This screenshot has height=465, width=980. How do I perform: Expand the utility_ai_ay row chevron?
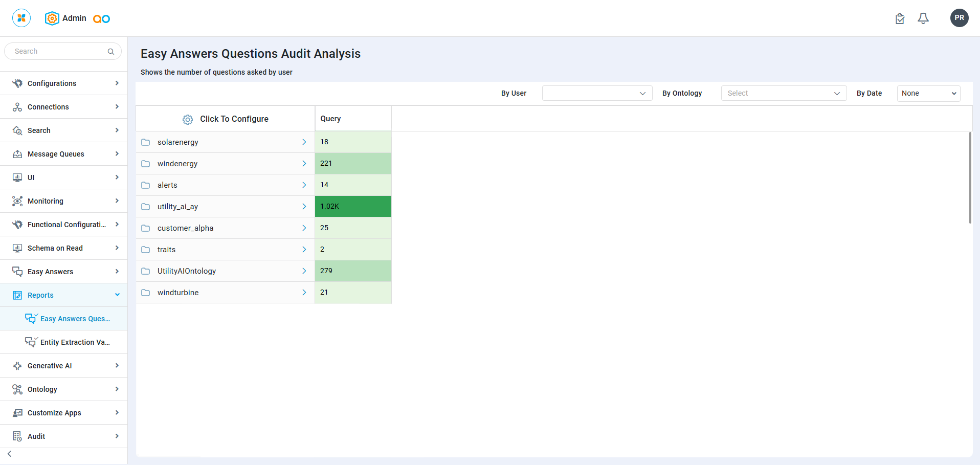[304, 207]
